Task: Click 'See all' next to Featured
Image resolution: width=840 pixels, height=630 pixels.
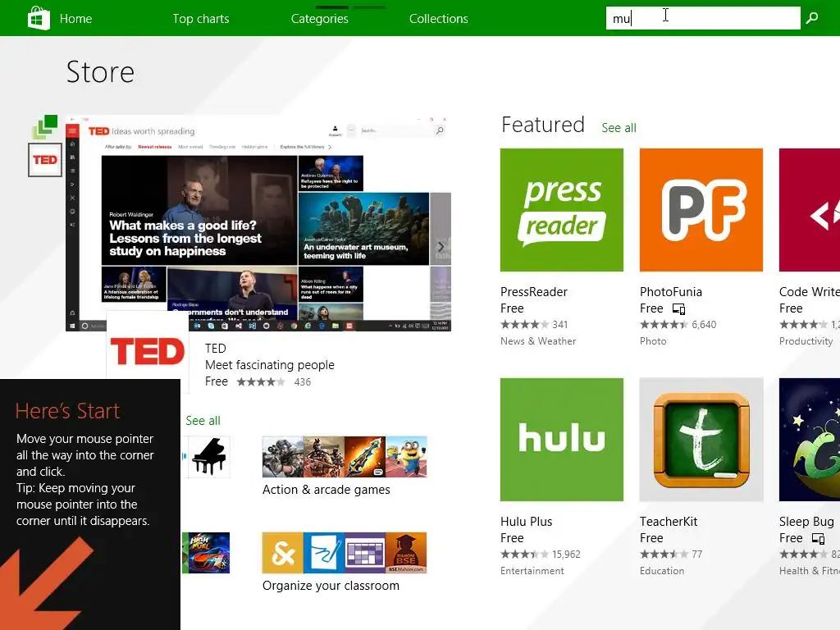Action: tap(619, 128)
